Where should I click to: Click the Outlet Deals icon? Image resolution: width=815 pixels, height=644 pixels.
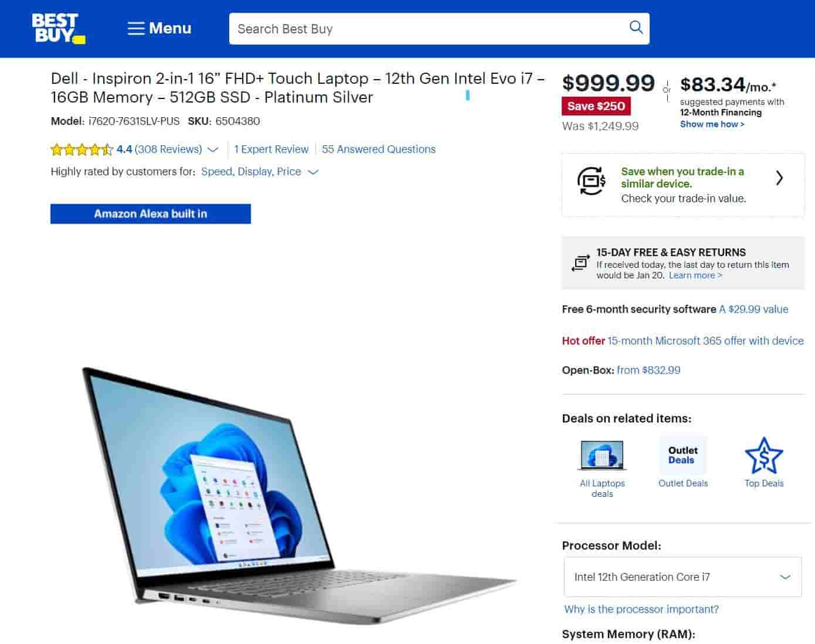[x=683, y=455]
